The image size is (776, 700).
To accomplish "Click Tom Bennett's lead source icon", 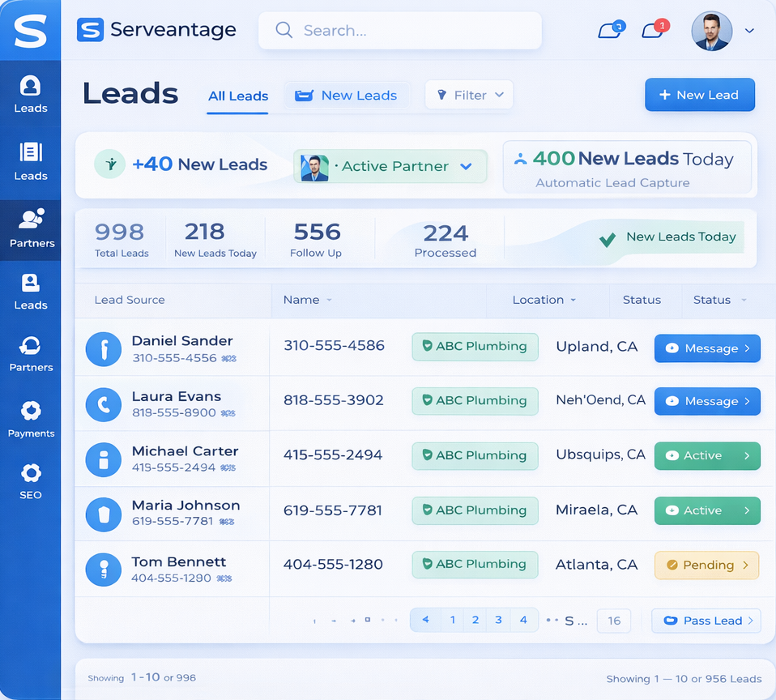I will (104, 570).
